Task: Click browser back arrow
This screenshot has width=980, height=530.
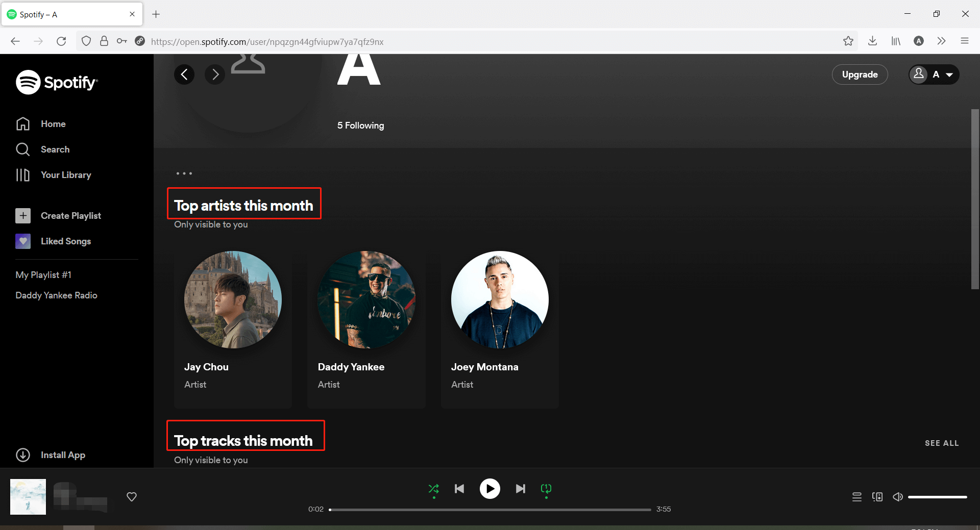Action: point(15,41)
